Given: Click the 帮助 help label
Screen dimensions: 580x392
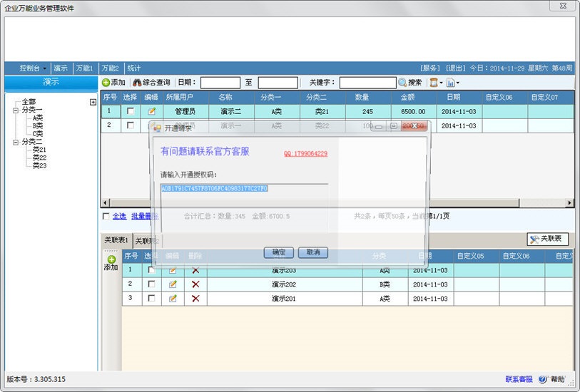Looking at the screenshot, I should [x=558, y=379].
